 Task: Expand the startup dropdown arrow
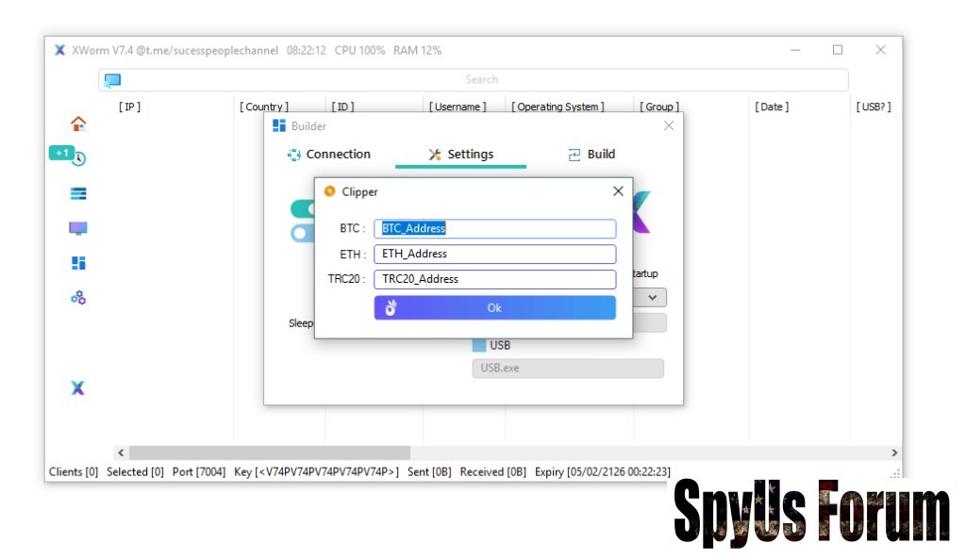[653, 297]
